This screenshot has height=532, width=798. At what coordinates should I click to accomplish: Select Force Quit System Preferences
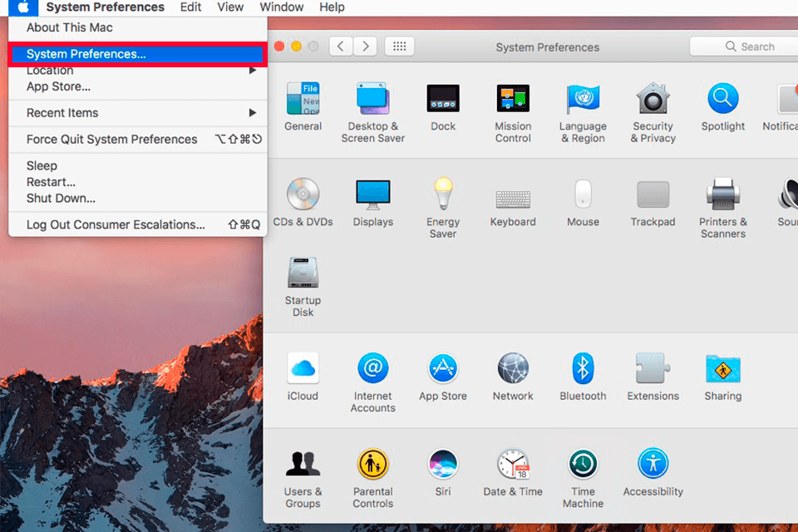(x=137, y=140)
